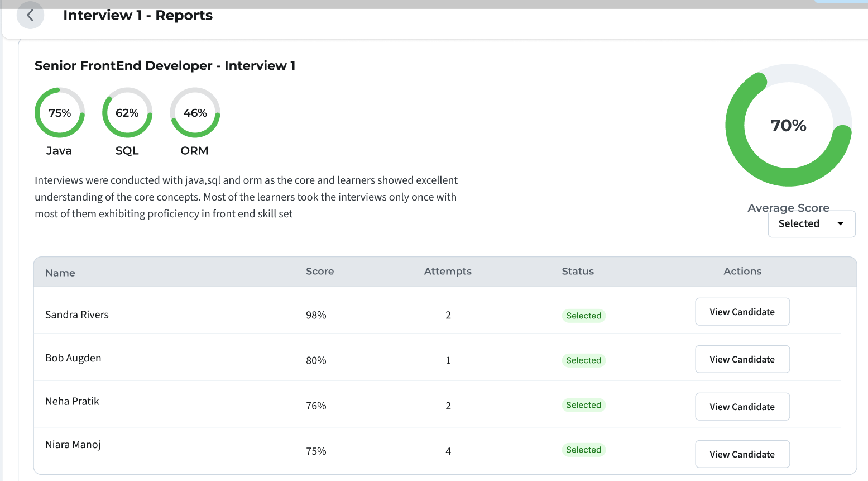Sort by the Score column header

pos(320,272)
